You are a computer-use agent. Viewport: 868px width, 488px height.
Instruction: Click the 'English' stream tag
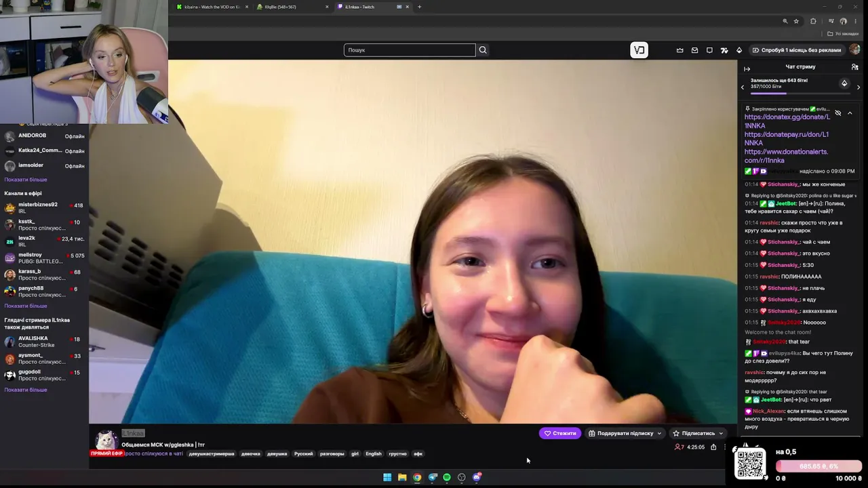click(x=374, y=454)
